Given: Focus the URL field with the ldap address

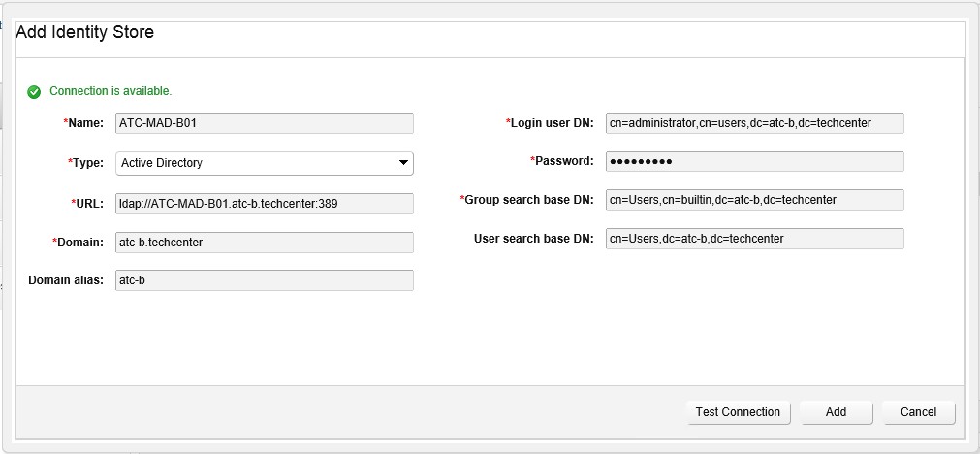Looking at the screenshot, I should point(264,204).
